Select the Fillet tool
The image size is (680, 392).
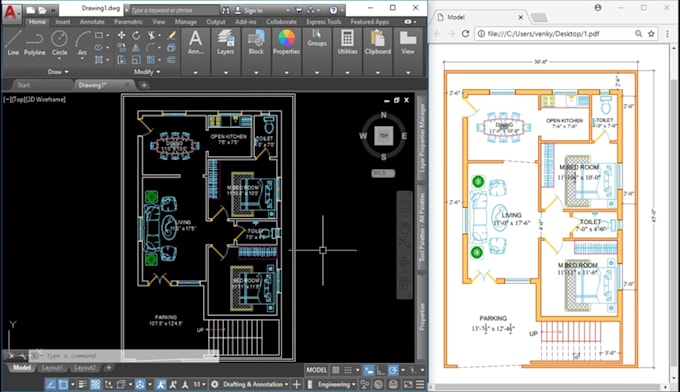[151, 47]
